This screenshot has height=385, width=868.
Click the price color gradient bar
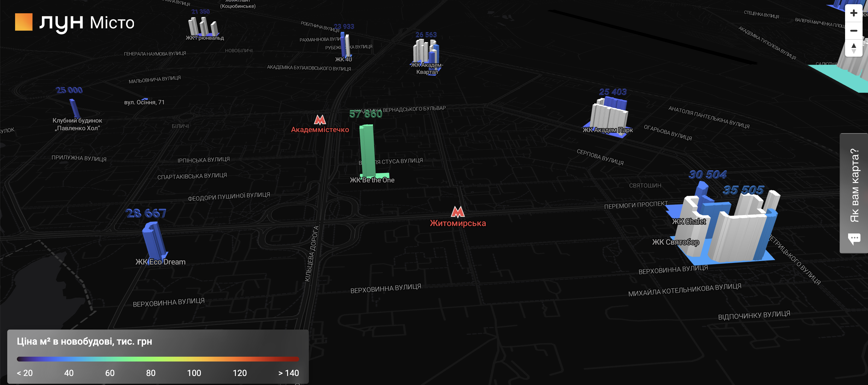[158, 359]
